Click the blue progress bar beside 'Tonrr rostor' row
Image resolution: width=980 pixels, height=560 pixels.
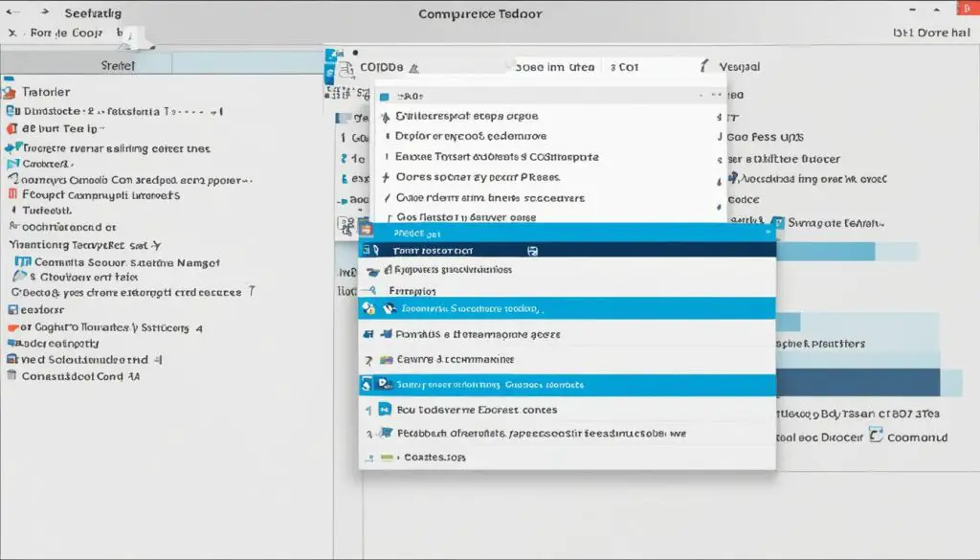(x=826, y=251)
